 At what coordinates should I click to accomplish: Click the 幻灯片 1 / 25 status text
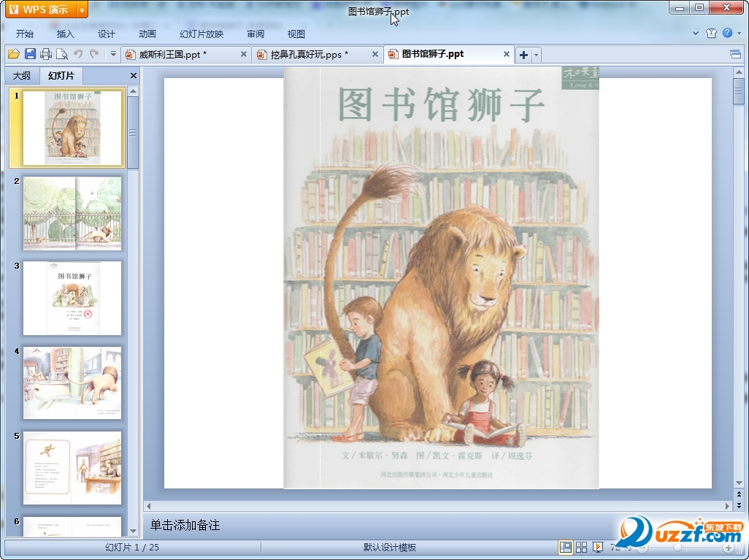[132, 548]
